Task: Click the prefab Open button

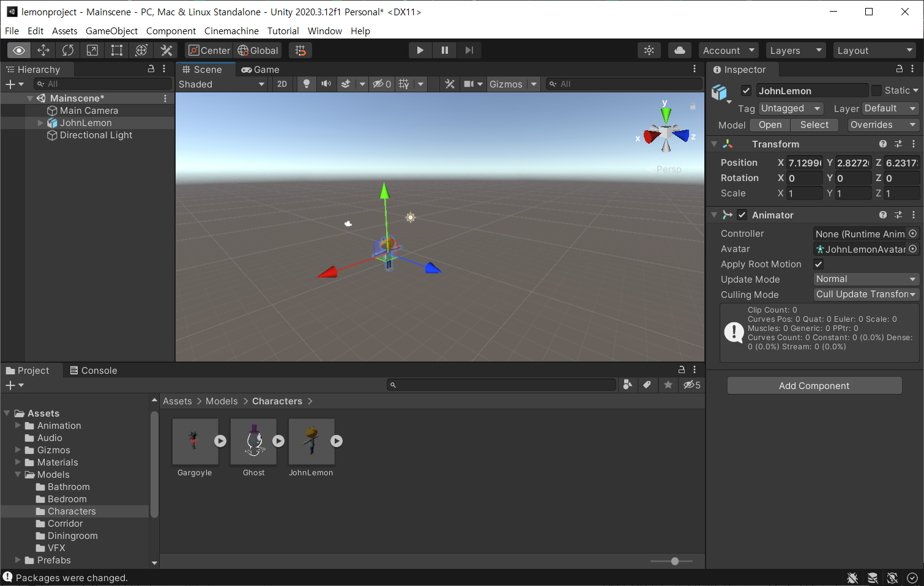Action: click(x=770, y=125)
